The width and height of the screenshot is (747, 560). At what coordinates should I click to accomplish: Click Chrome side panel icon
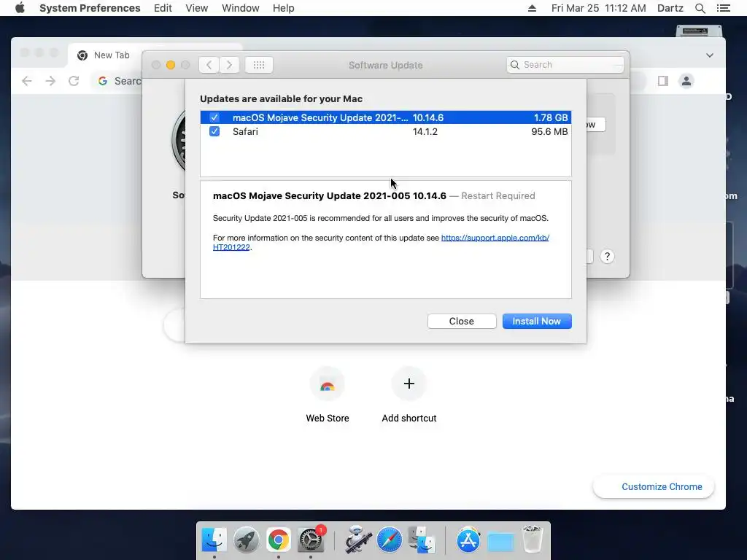pyautogui.click(x=662, y=81)
